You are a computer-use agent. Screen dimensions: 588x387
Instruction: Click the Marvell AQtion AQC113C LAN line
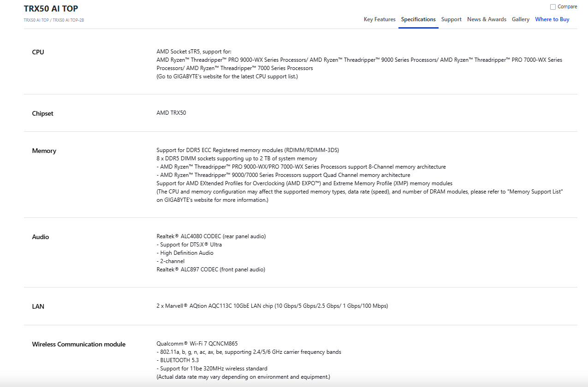[x=272, y=306]
